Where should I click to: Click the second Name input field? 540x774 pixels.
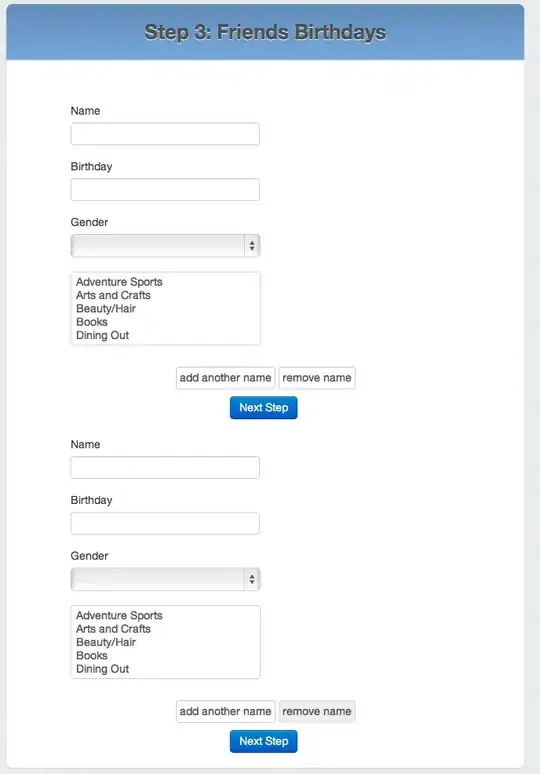(165, 467)
